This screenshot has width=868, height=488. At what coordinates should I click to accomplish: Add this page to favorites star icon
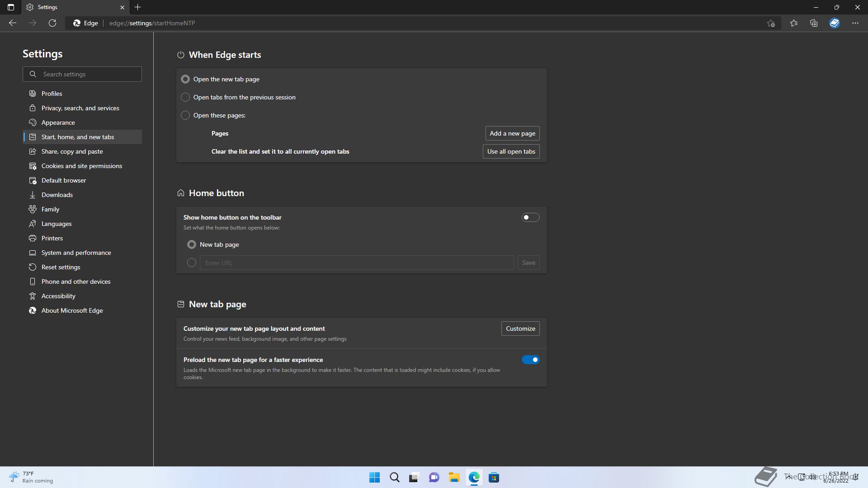[771, 23]
